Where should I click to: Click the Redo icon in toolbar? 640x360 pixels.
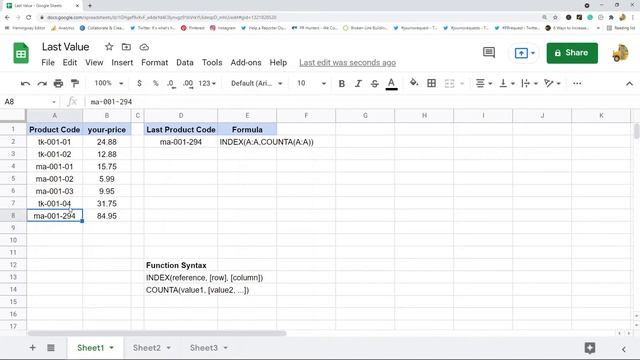42,84
